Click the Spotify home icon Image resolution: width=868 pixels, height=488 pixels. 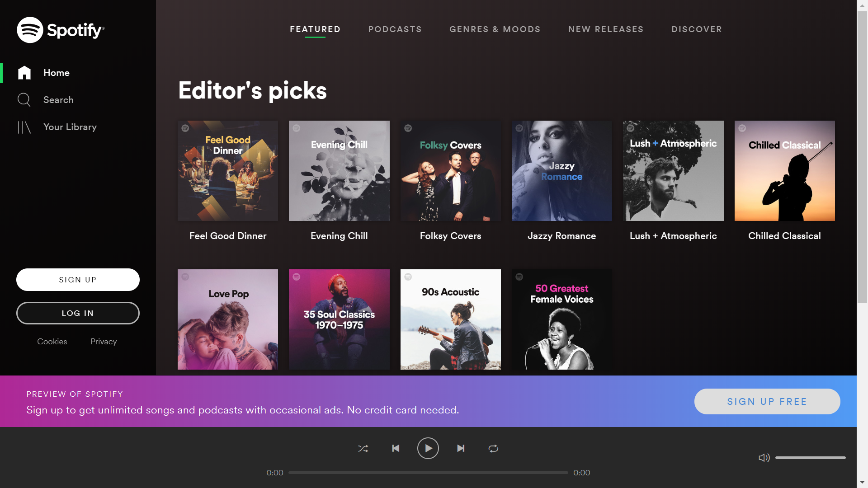[24, 72]
